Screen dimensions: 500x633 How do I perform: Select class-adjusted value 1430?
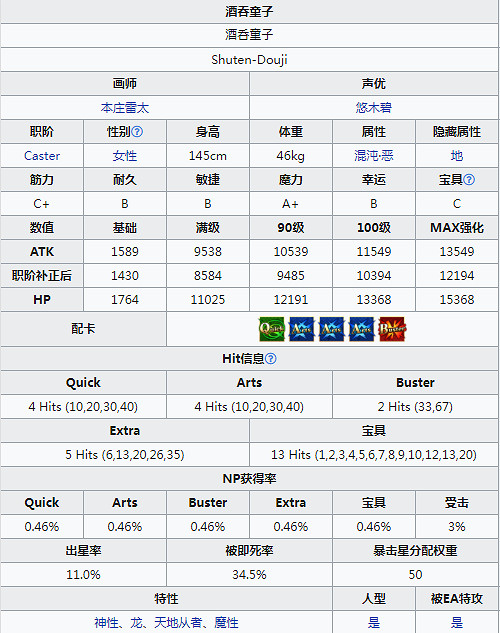point(125,276)
